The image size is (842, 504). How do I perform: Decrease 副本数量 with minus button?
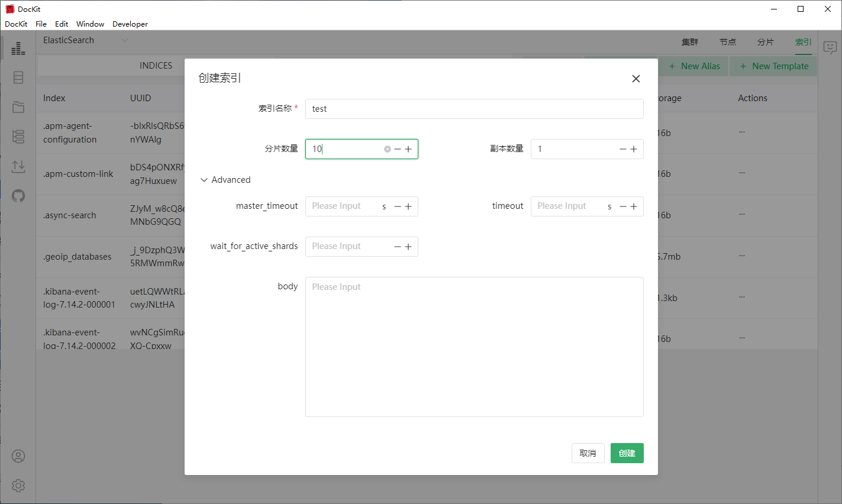[623, 149]
